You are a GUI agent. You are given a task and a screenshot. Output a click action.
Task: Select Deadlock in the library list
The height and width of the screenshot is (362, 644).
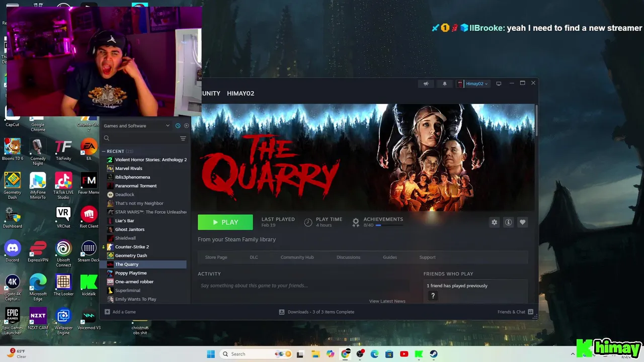146,195
